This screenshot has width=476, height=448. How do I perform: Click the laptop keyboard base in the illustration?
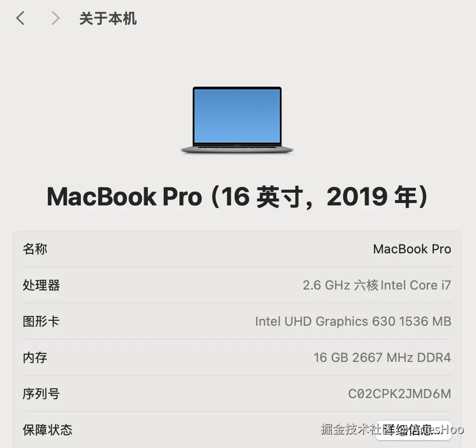[x=237, y=149]
